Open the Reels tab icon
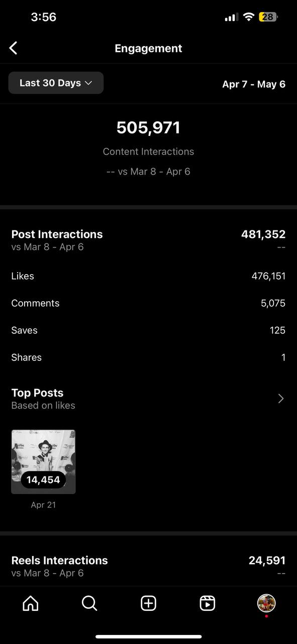Viewport: 297px width, 644px height. click(x=208, y=603)
